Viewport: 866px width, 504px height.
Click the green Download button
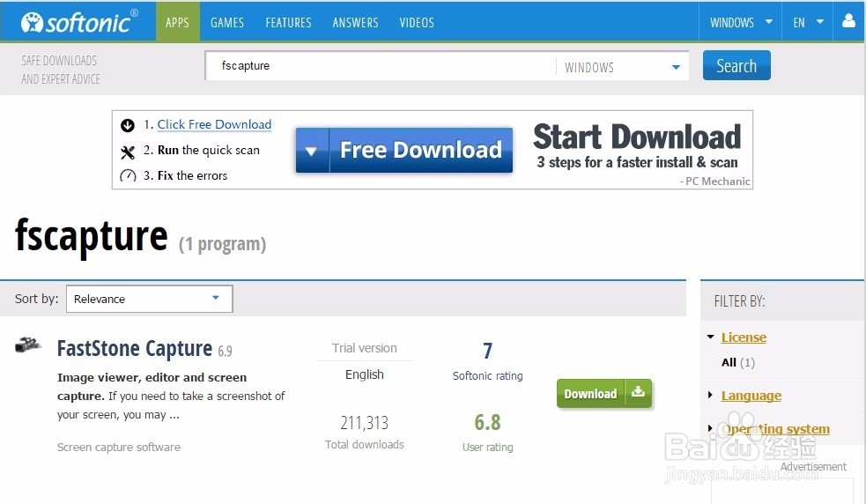[604, 394]
